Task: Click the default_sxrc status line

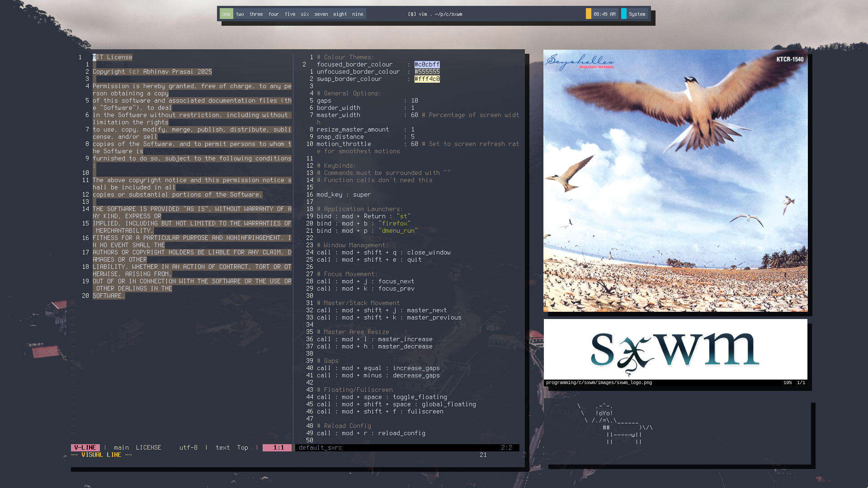Action: click(x=321, y=447)
